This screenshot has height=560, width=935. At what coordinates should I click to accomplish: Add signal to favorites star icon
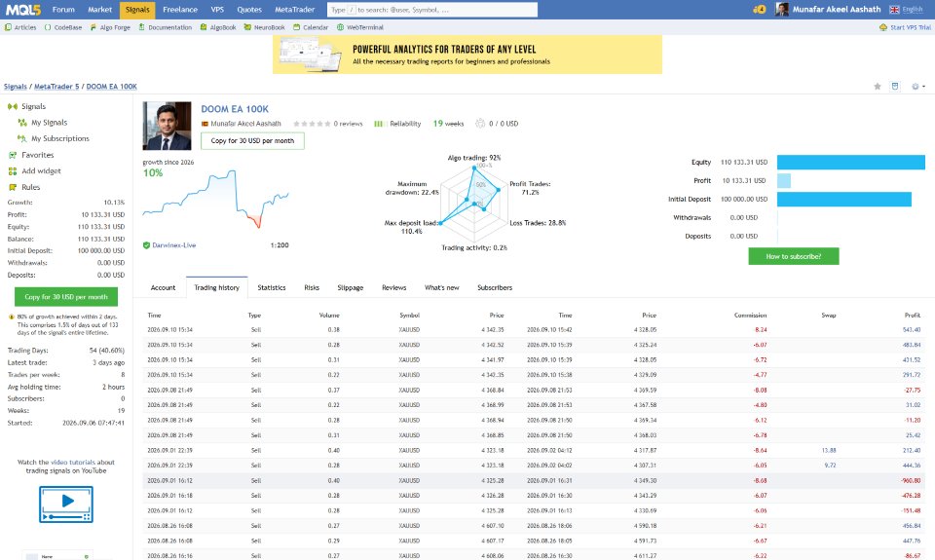point(878,87)
